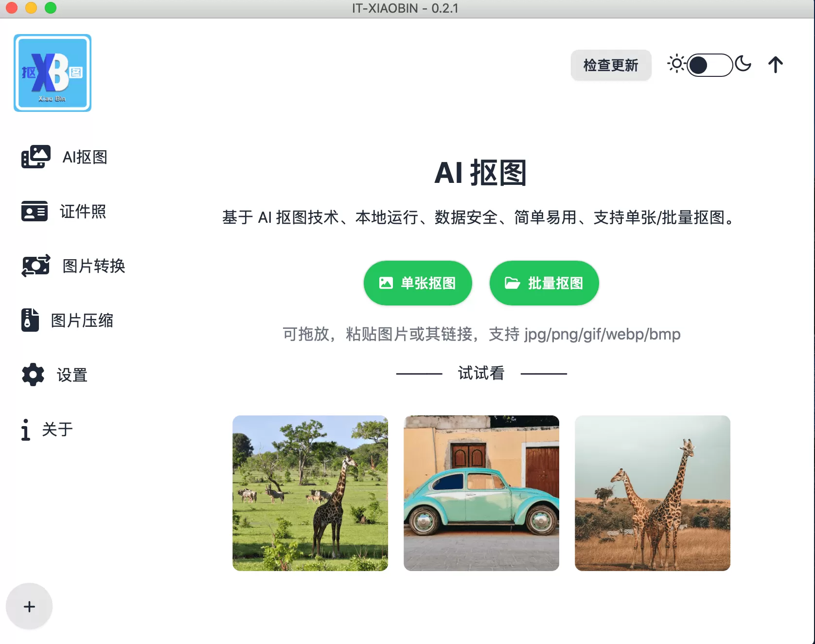This screenshot has width=815, height=644.
Task: Select the AI抠图 sidebar icon
Action: [x=35, y=156]
